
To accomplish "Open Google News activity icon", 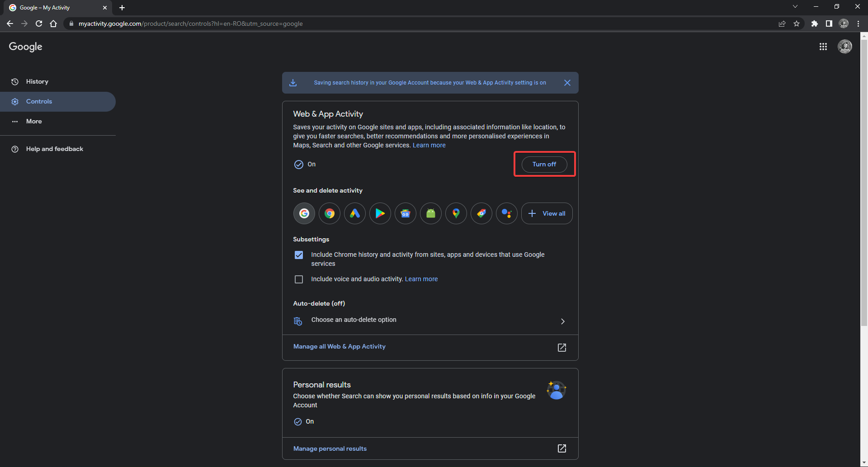I will 406,213.
